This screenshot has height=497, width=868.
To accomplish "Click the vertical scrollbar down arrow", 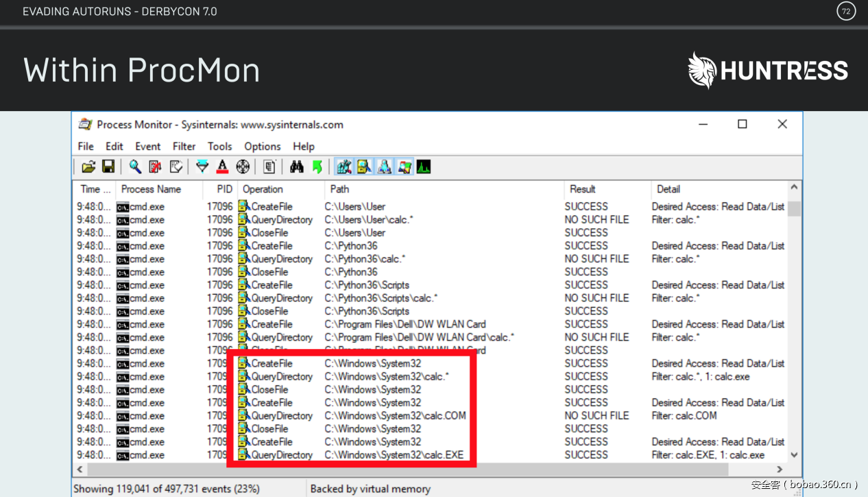I will (x=794, y=454).
